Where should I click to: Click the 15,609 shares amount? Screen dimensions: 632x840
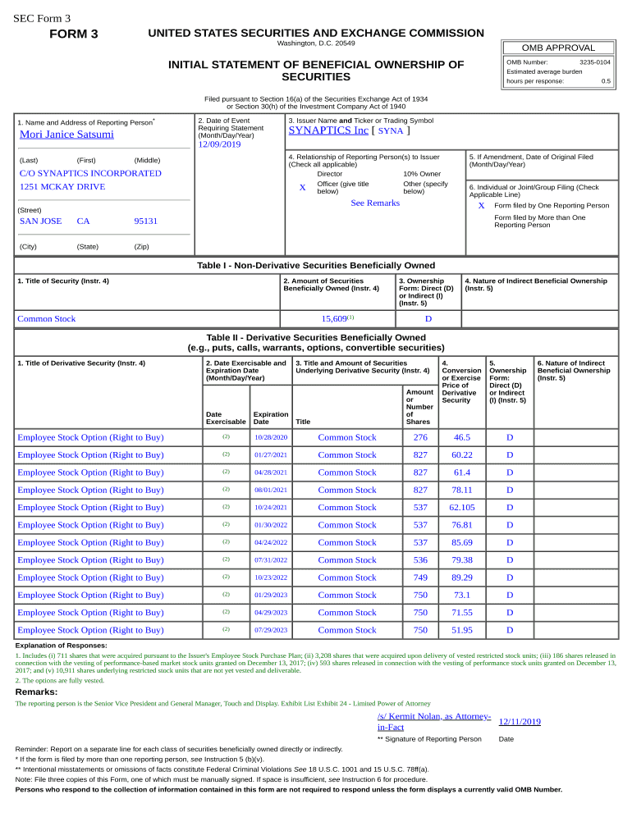[x=334, y=319]
